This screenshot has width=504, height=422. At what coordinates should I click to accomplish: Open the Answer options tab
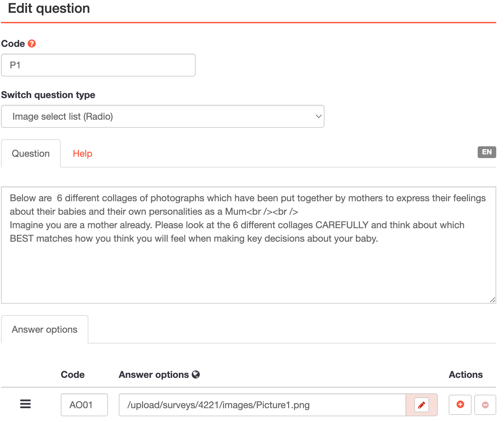pyautogui.click(x=45, y=329)
